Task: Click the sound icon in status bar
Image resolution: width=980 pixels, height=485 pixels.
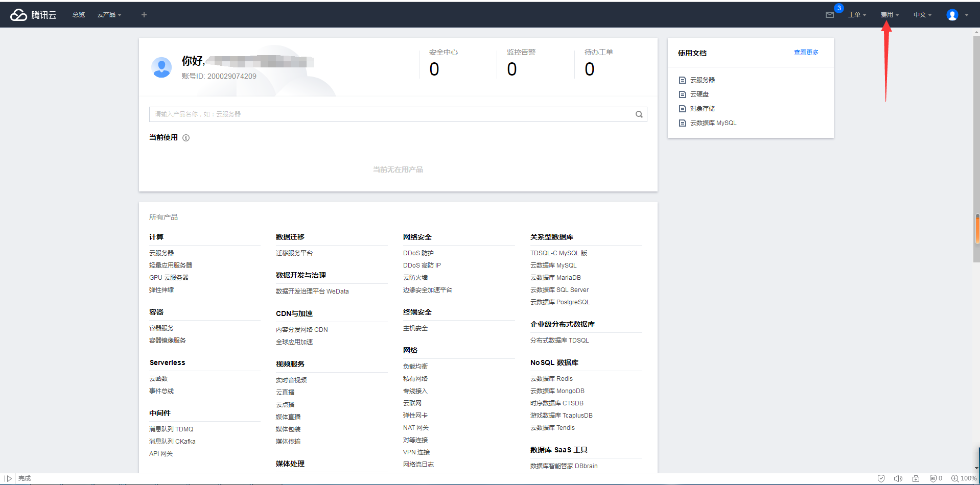Action: (898, 478)
